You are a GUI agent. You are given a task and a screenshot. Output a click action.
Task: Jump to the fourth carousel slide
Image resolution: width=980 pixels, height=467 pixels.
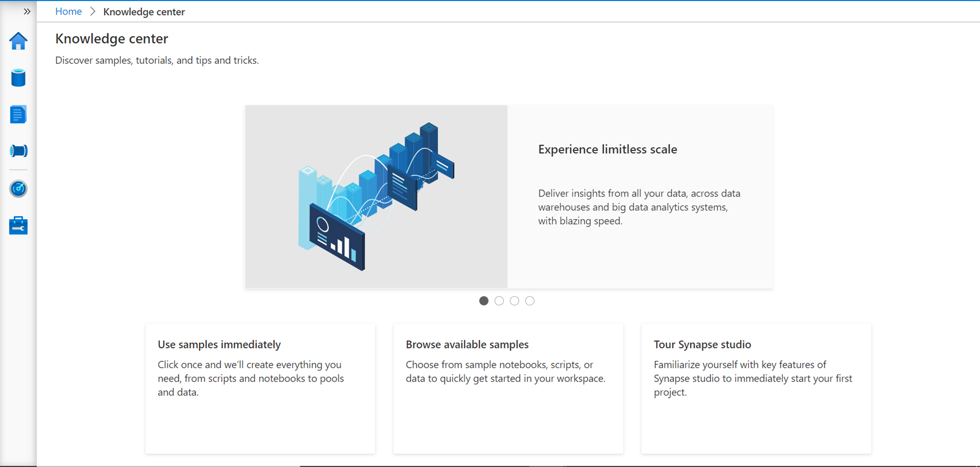[530, 301]
